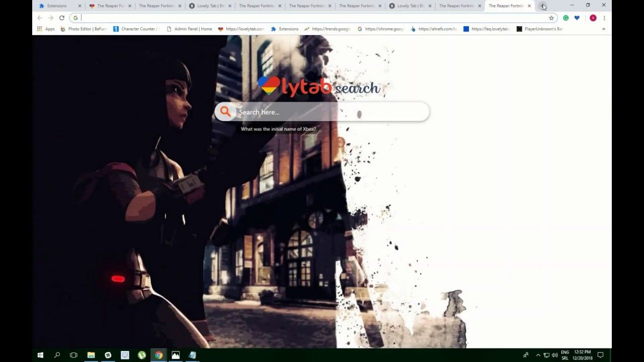The image size is (644, 362).
Task: Click the blue heart extension icon
Action: click(577, 18)
